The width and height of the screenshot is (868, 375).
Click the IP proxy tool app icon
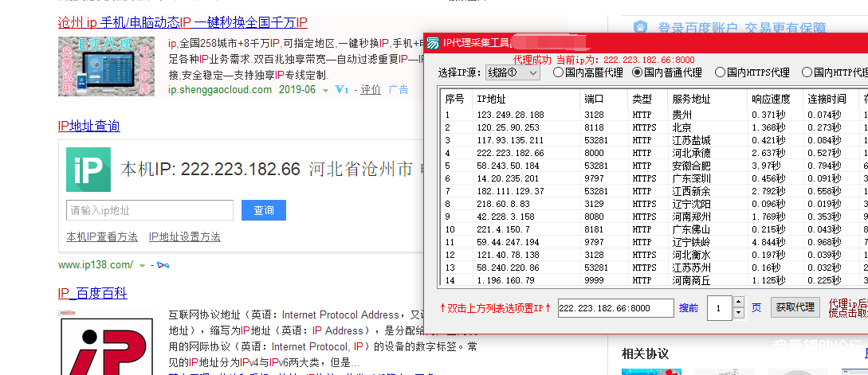pyautogui.click(x=434, y=43)
